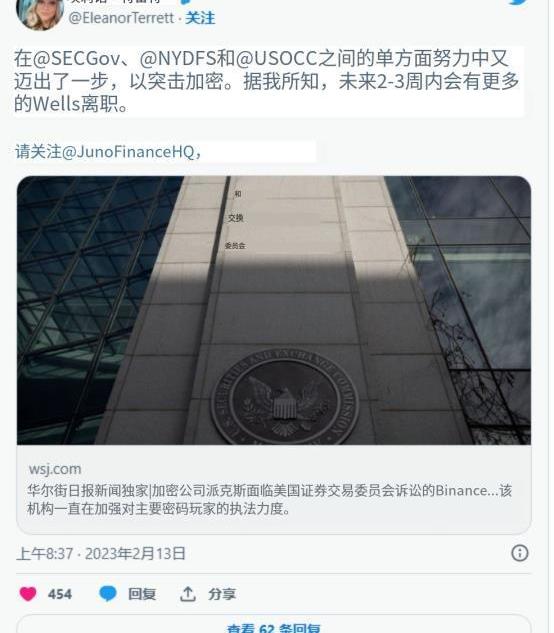This screenshot has height=633, width=554.
Task: Click the red heart like icon
Action: [x=28, y=593]
